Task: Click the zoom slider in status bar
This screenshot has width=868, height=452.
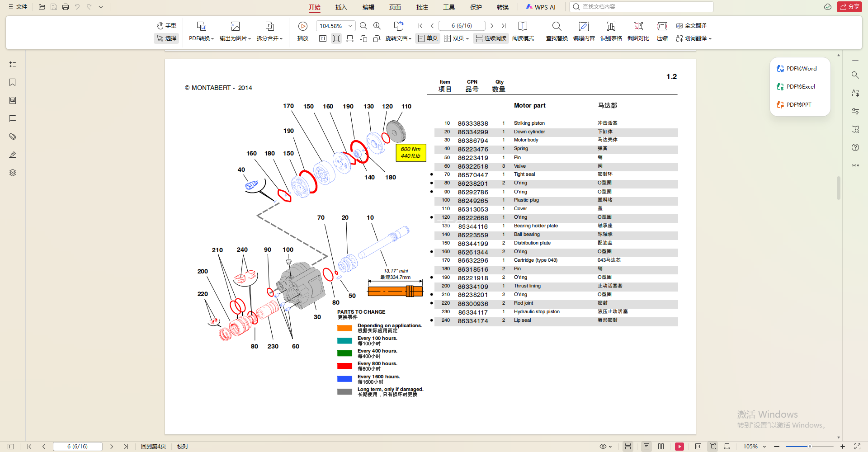Action: (809, 447)
